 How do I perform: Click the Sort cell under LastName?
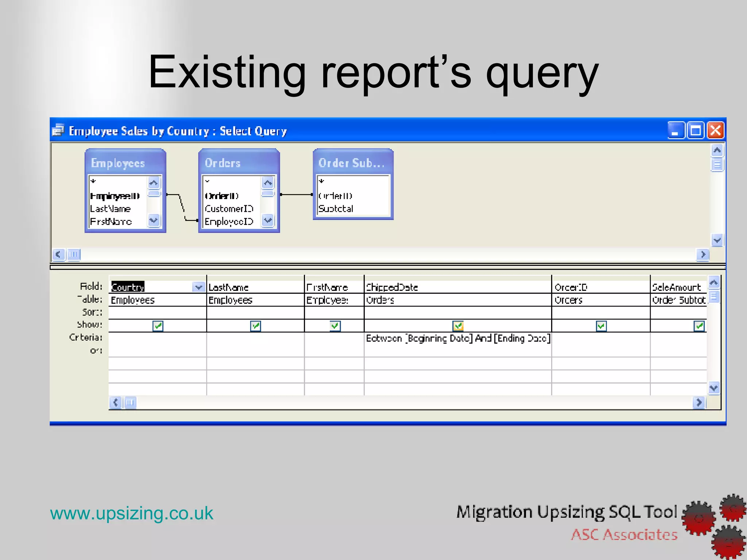255,312
